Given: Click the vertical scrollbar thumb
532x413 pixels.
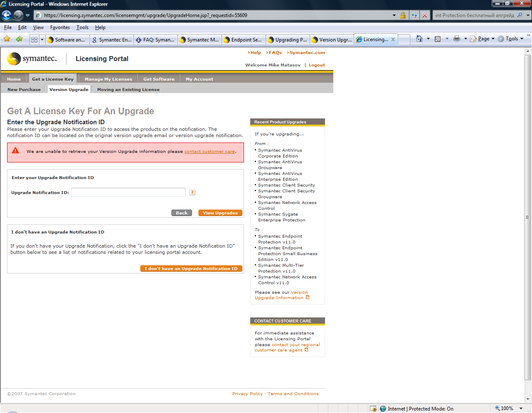Looking at the screenshot, I should click(x=528, y=217).
